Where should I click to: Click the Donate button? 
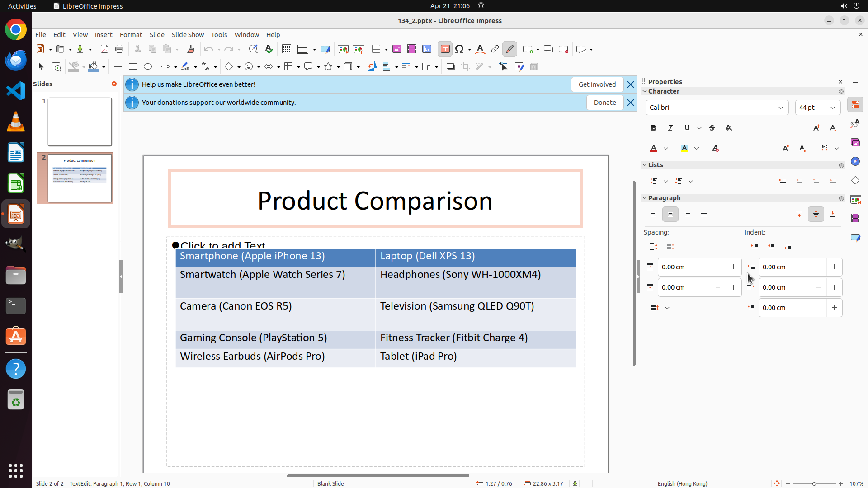point(604,103)
